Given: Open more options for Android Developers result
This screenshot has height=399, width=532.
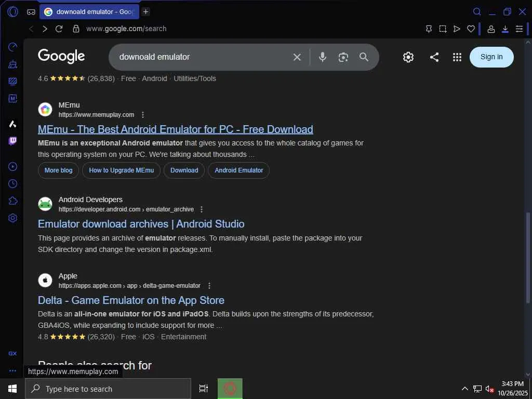Looking at the screenshot, I should click(x=202, y=209).
